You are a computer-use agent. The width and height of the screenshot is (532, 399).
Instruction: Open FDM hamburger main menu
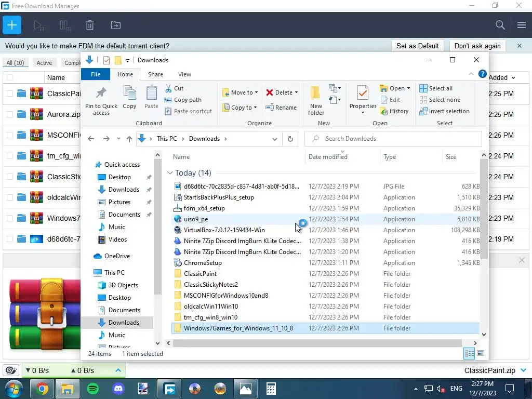tap(521, 25)
